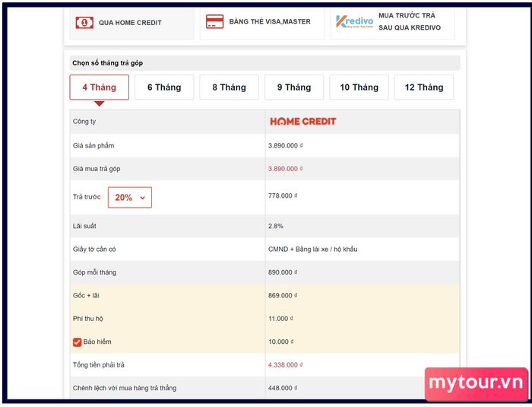Viewport: 532px width, 407px height.
Task: Click the product price 3.890.000 in Giá sản phẩm row
Action: click(x=285, y=145)
